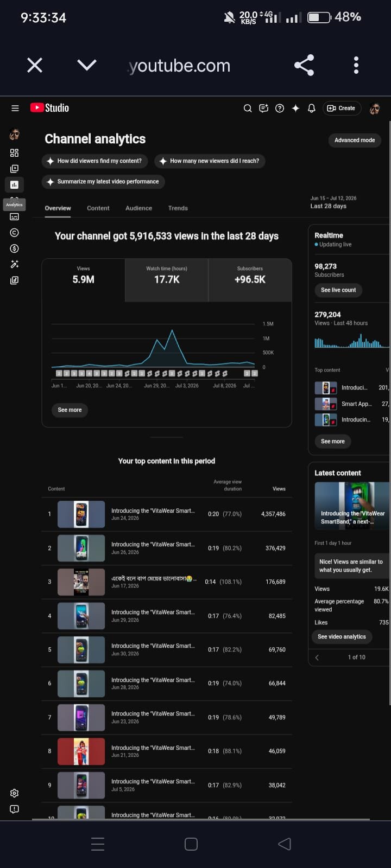The image size is (391, 868).
Task: Click the 'Smart App...' realtime top content row
Action: point(352,404)
